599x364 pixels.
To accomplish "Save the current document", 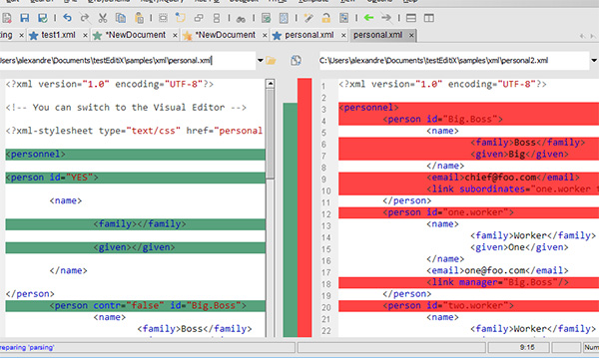I will point(25,18).
